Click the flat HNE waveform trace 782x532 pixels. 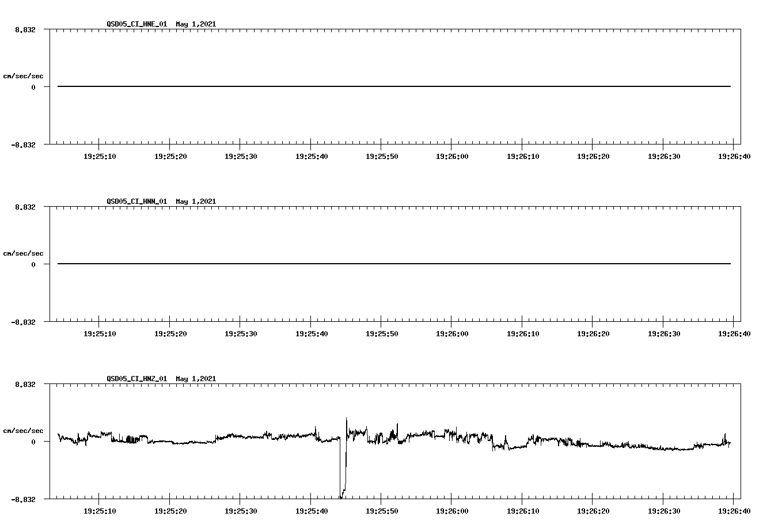346,86
